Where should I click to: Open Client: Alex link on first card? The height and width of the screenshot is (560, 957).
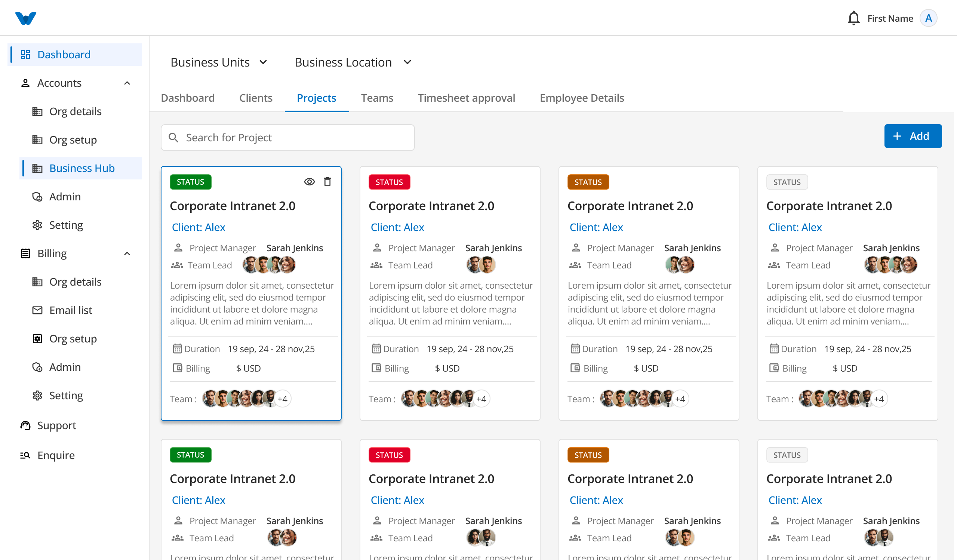coord(198,227)
